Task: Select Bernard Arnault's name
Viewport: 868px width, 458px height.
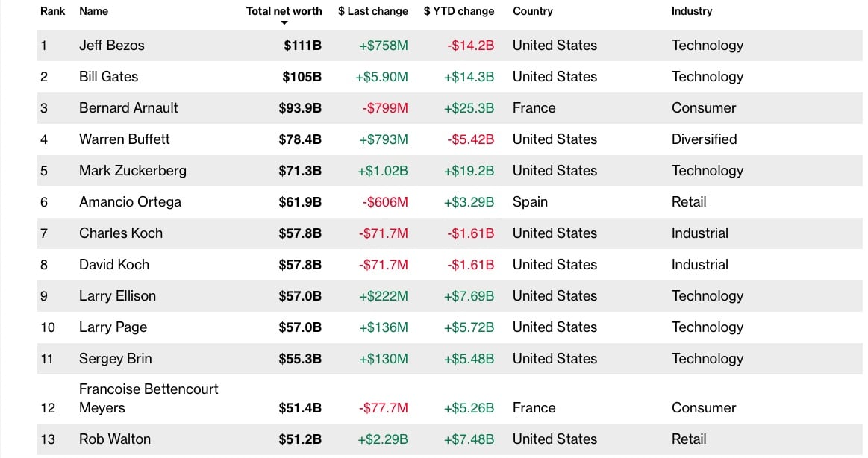Action: pos(128,108)
